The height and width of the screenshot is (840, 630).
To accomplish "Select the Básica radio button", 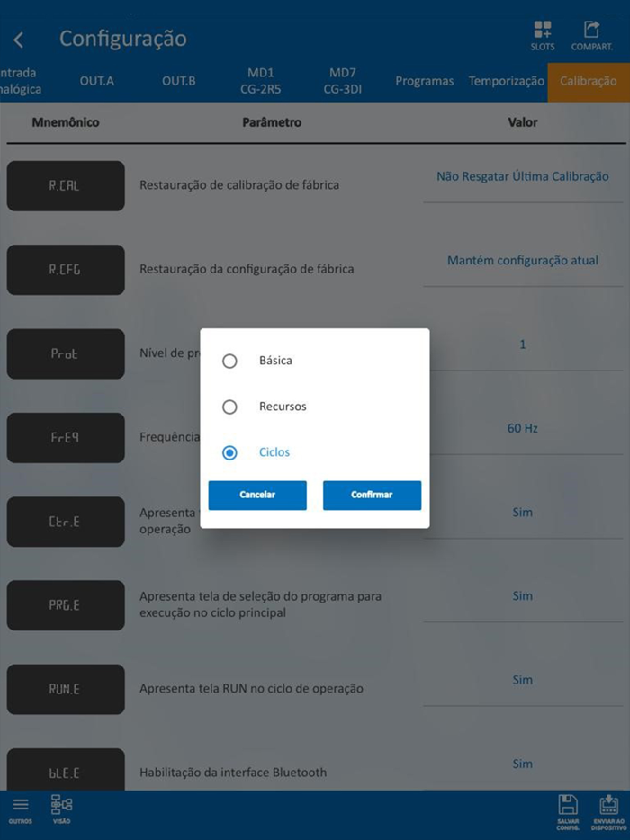I will [x=229, y=361].
